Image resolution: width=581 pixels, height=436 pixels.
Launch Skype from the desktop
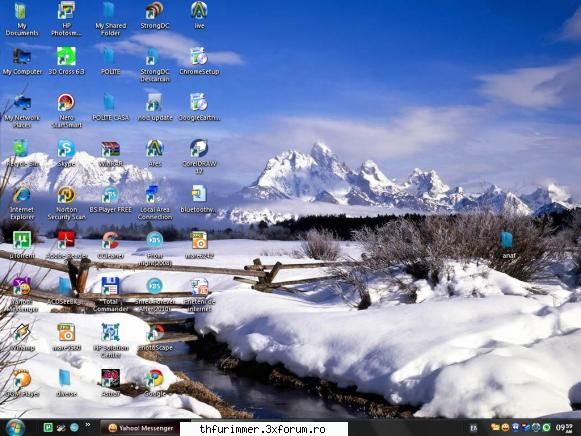66,153
